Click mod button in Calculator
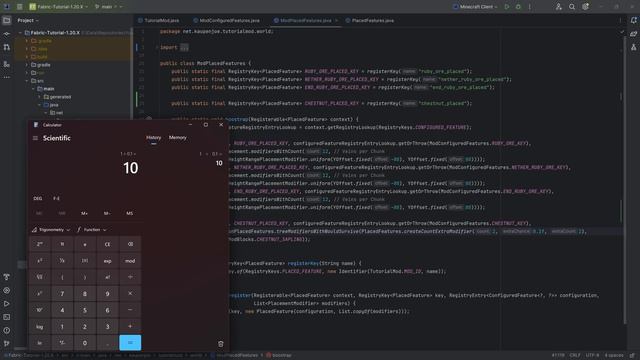 pyautogui.click(x=130, y=261)
